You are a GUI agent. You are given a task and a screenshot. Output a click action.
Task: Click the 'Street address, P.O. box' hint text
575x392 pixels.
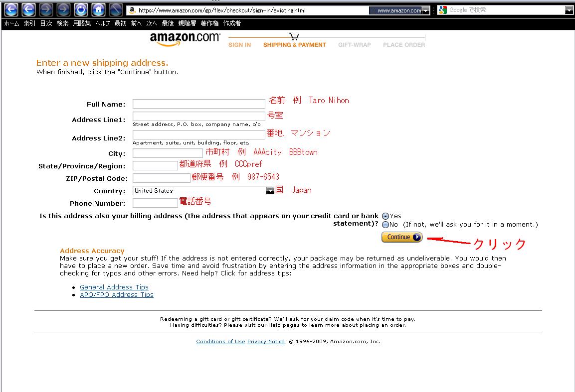click(x=196, y=124)
